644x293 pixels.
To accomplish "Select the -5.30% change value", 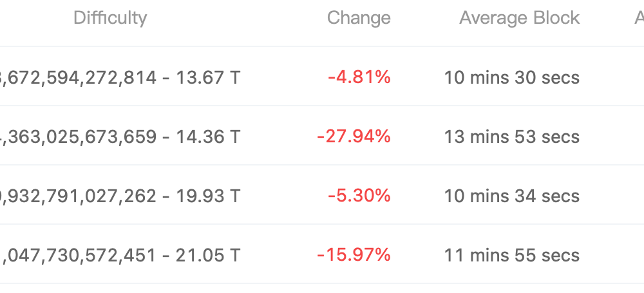I will (359, 196).
